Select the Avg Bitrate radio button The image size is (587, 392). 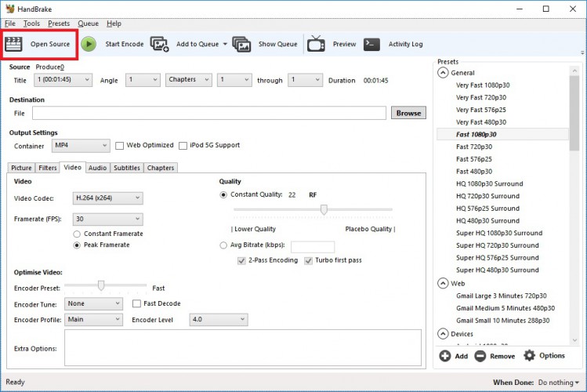click(224, 245)
